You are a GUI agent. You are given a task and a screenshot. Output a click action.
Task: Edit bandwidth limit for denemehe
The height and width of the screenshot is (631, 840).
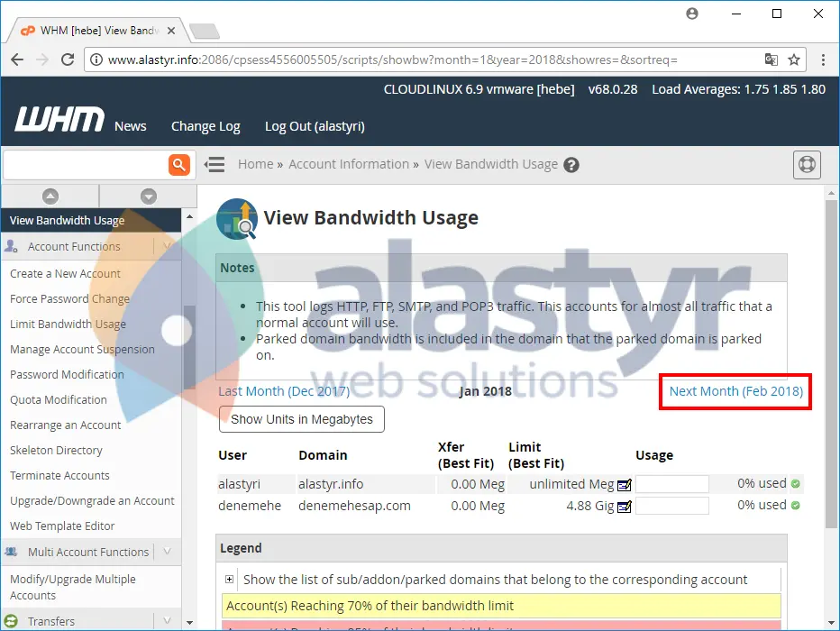point(625,507)
